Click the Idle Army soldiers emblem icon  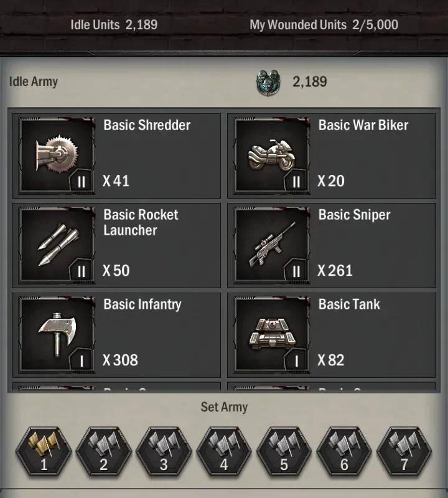point(268,82)
